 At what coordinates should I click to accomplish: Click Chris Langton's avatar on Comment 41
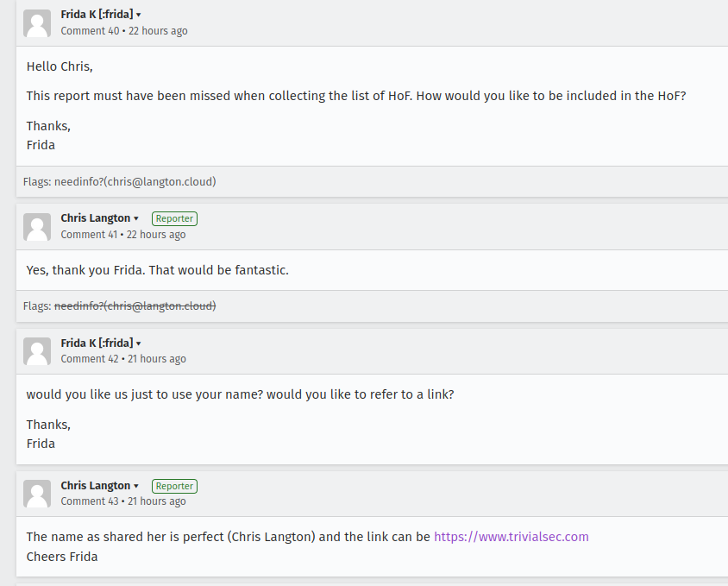pos(37,227)
